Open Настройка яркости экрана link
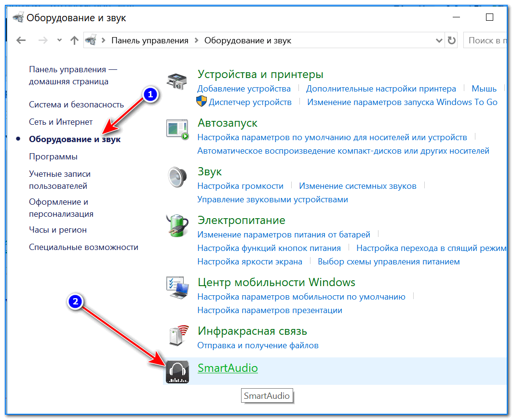This screenshot has width=513, height=420. (x=250, y=262)
